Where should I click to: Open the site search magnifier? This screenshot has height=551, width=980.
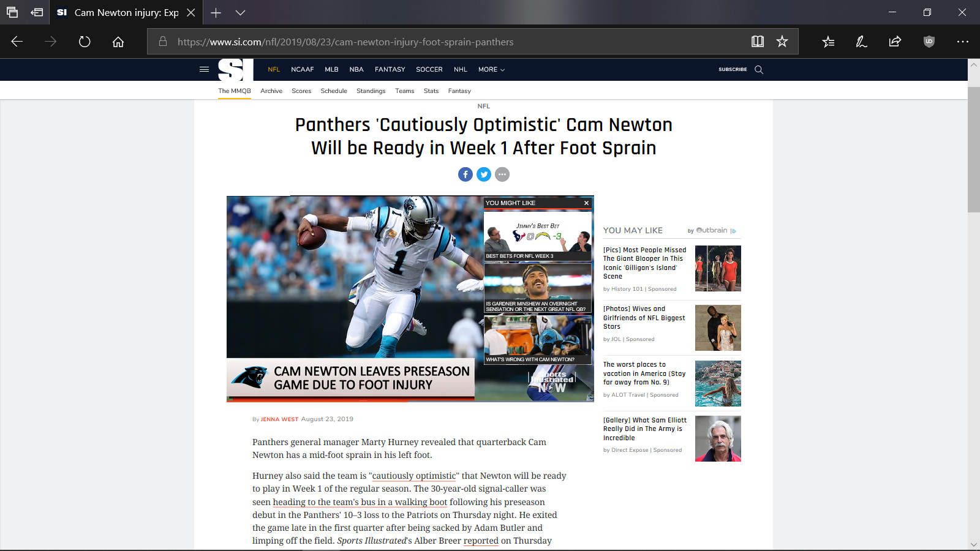pos(759,69)
